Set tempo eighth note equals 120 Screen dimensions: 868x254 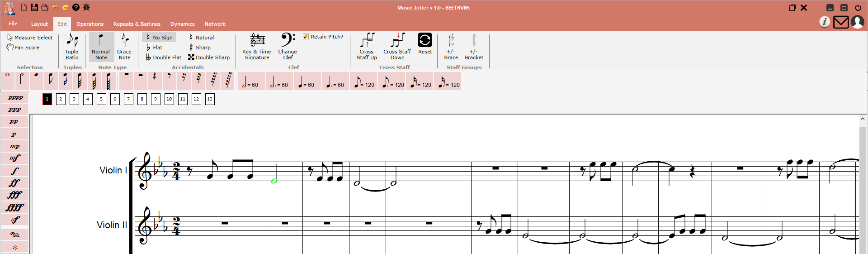click(363, 81)
